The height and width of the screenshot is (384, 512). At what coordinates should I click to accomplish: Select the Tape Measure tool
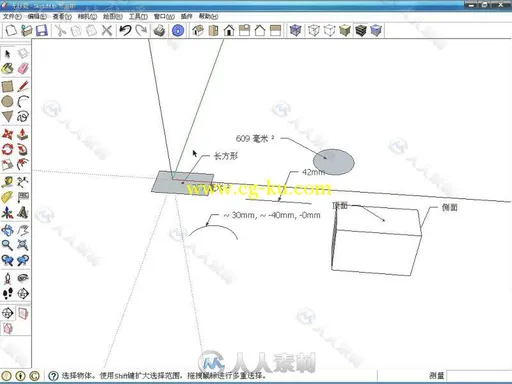[7, 182]
